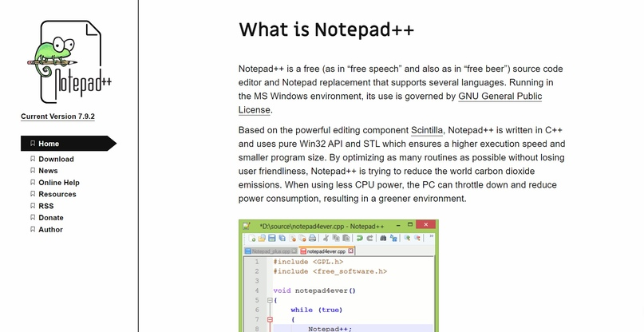Close the Notepad_plus.cpp tab via its X
Viewport: 644px width, 332px height.
point(294,251)
